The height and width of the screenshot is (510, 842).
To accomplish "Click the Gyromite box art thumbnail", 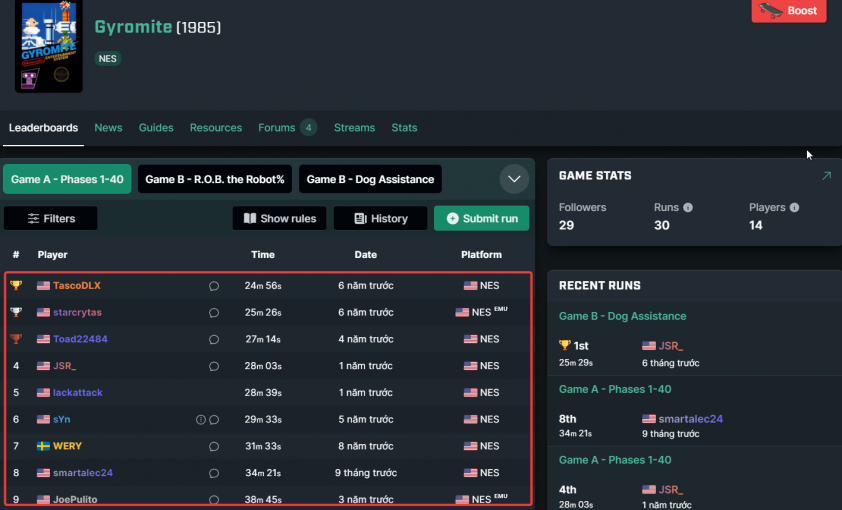I will 49,46.
